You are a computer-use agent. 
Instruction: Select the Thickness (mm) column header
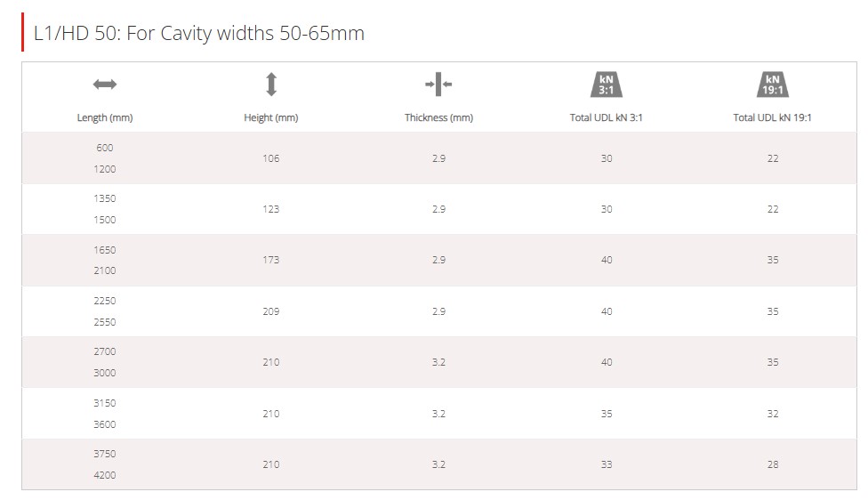438,117
